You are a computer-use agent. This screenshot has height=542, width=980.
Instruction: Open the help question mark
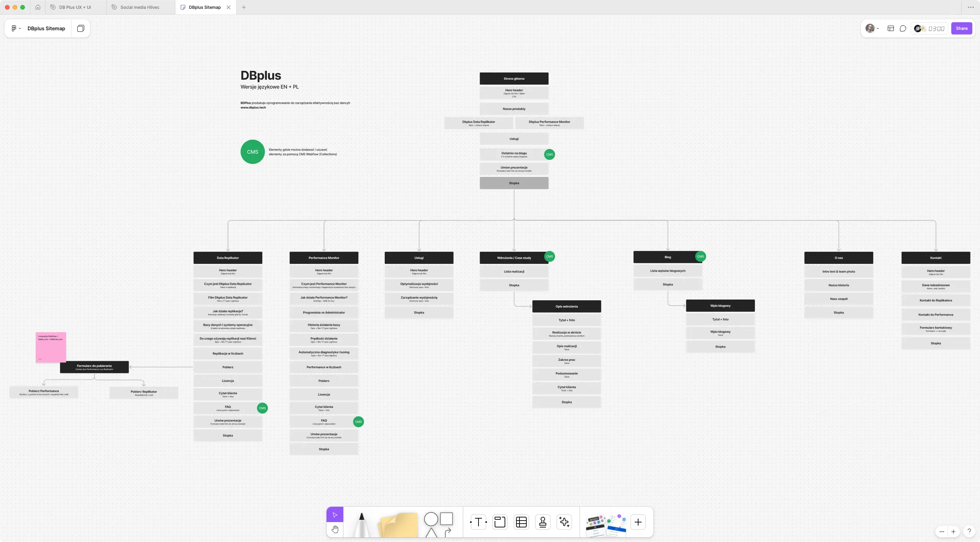point(969,532)
